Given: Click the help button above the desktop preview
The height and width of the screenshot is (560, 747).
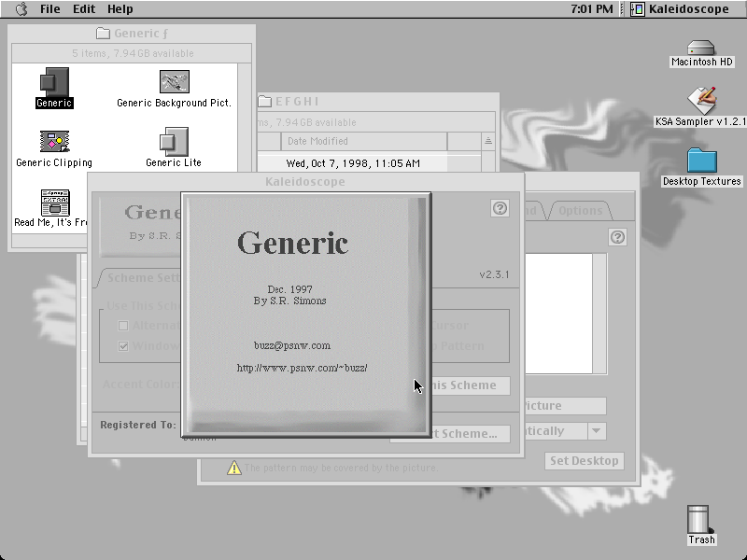Looking at the screenshot, I should coord(617,237).
